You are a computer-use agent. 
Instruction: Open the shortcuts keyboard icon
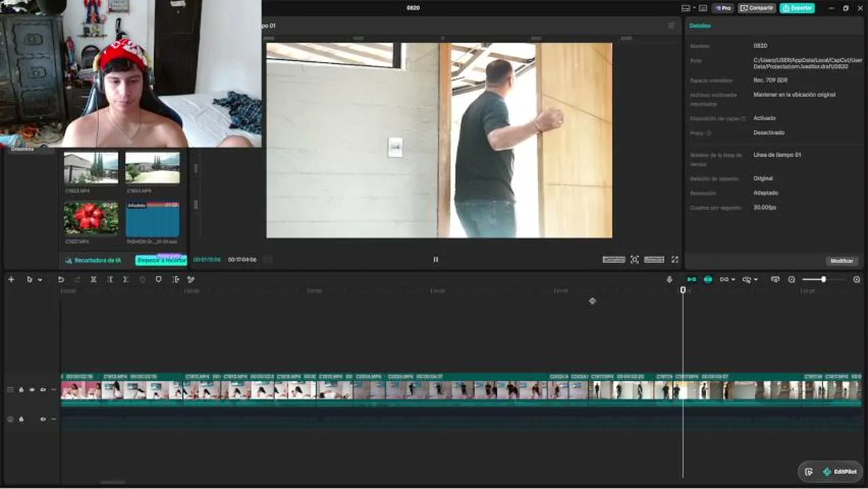click(x=703, y=8)
